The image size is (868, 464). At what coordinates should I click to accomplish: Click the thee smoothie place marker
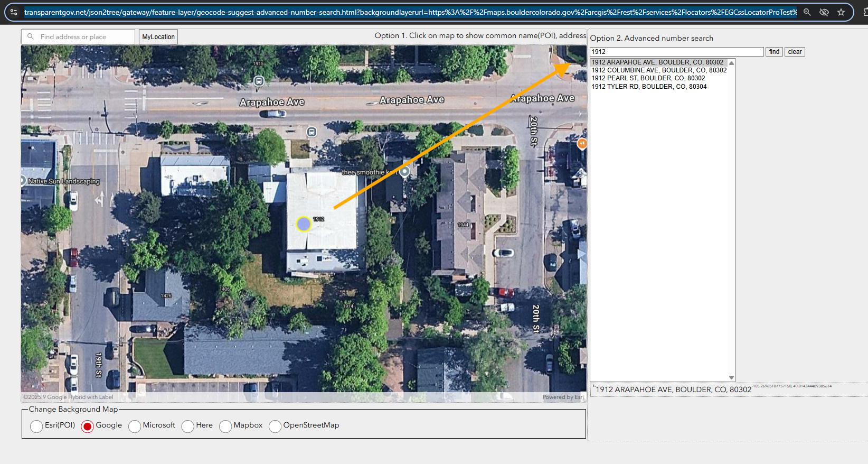404,172
